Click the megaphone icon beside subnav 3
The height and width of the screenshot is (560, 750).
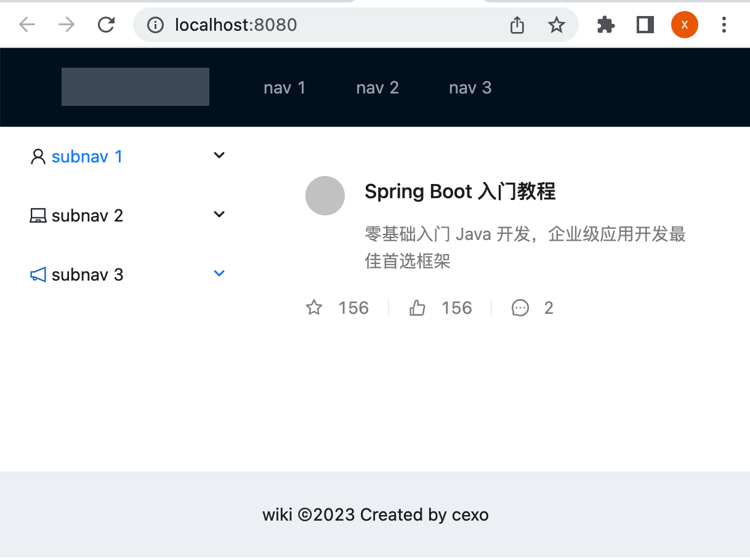tap(38, 275)
